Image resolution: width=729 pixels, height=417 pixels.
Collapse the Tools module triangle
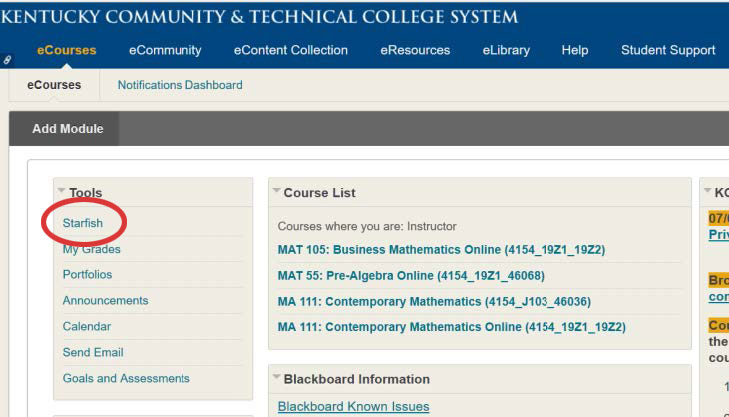61,190
